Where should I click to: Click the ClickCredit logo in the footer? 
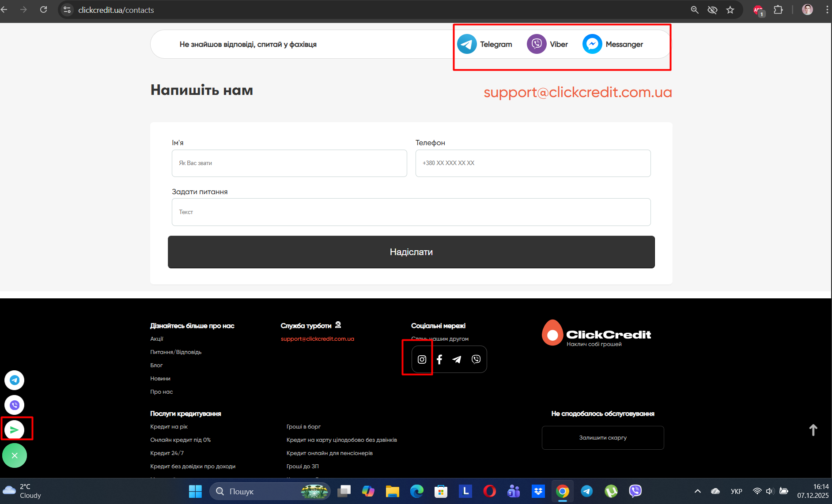pyautogui.click(x=597, y=333)
